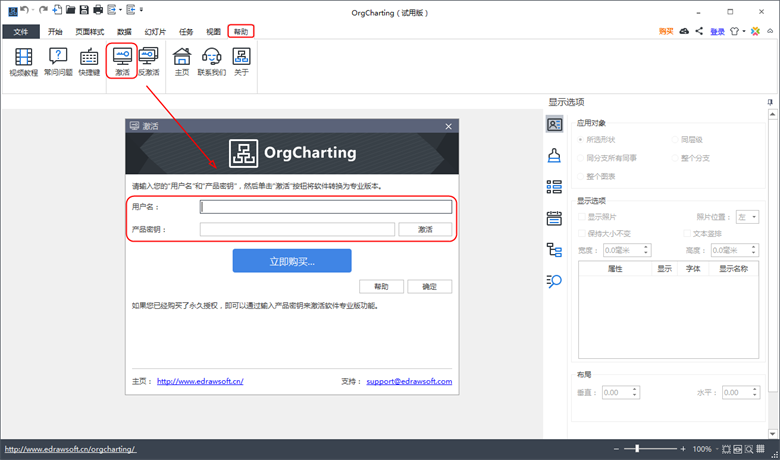Image resolution: width=780 pixels, height=460 pixels.
Task: Select the 整个分支 radio button
Action: [675, 158]
